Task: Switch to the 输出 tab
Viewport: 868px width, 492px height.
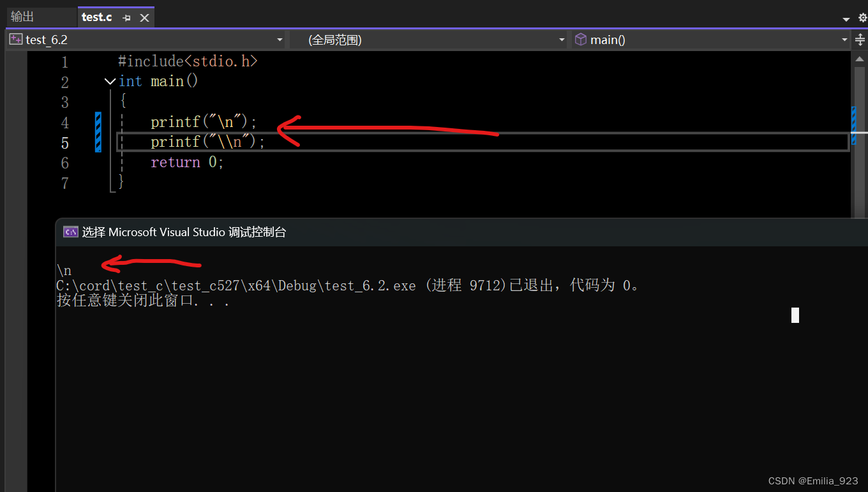Action: pyautogui.click(x=22, y=17)
